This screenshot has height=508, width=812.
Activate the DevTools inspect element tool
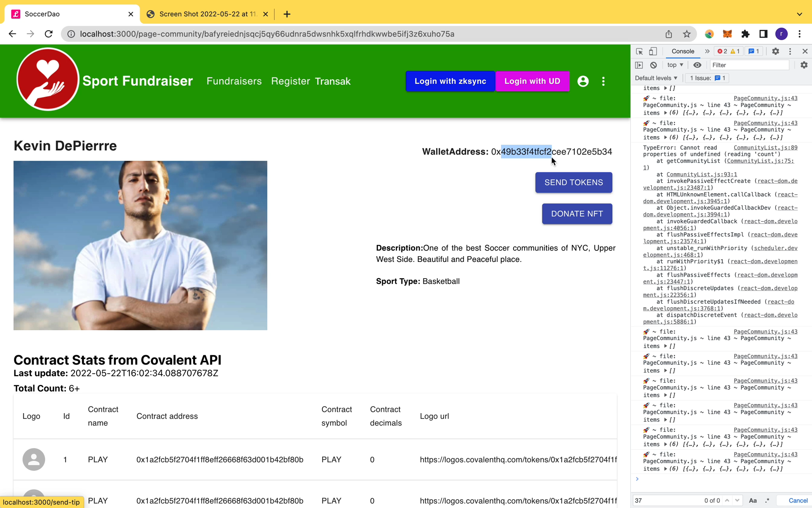tap(639, 52)
